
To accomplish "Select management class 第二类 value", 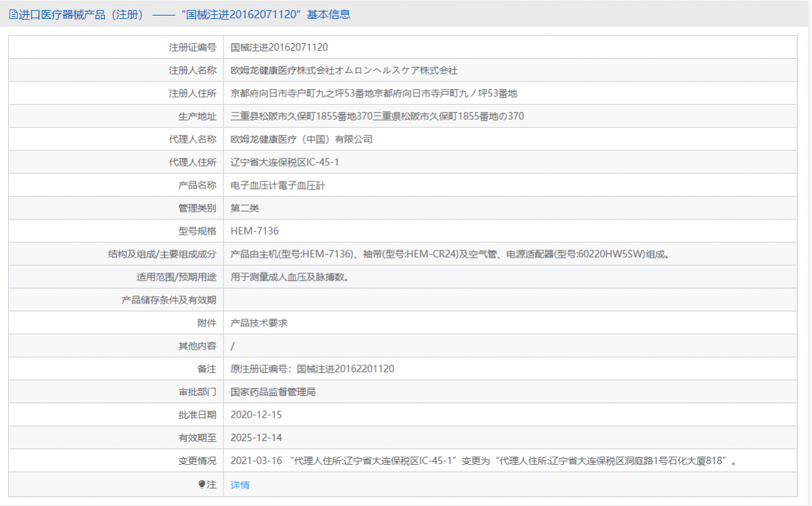I will 245,208.
